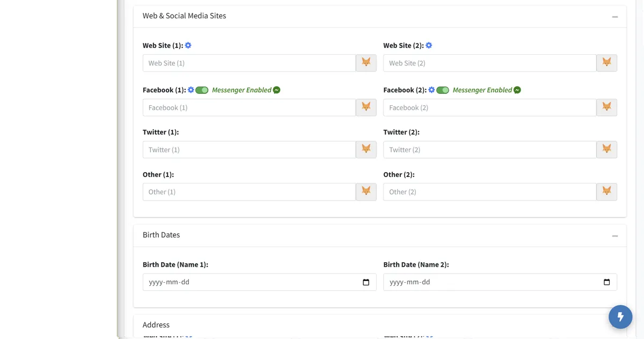Image resolution: width=644 pixels, height=339 pixels.
Task: Toggle Messenger Enabled switch for Facebook (1)
Action: (202, 90)
